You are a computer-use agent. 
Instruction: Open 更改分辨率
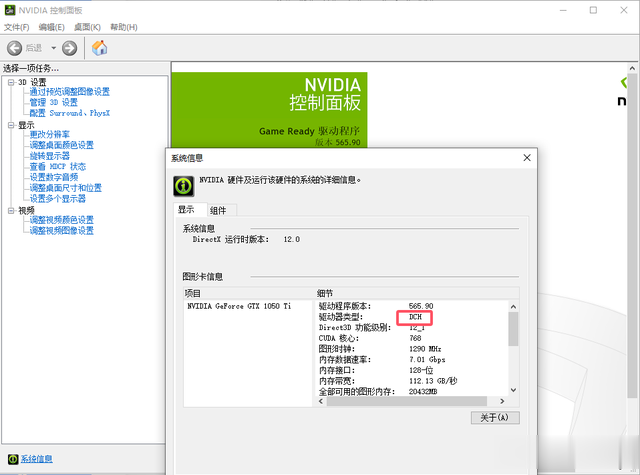(x=49, y=134)
